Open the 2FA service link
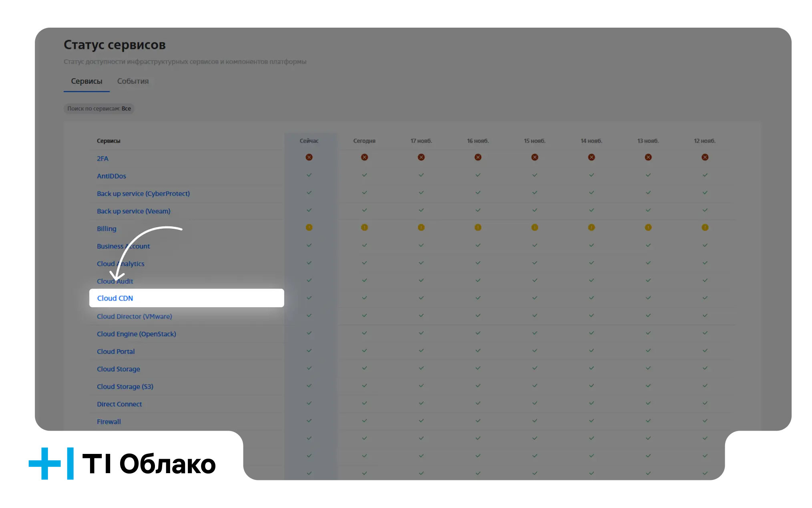812x508 pixels. (x=103, y=159)
